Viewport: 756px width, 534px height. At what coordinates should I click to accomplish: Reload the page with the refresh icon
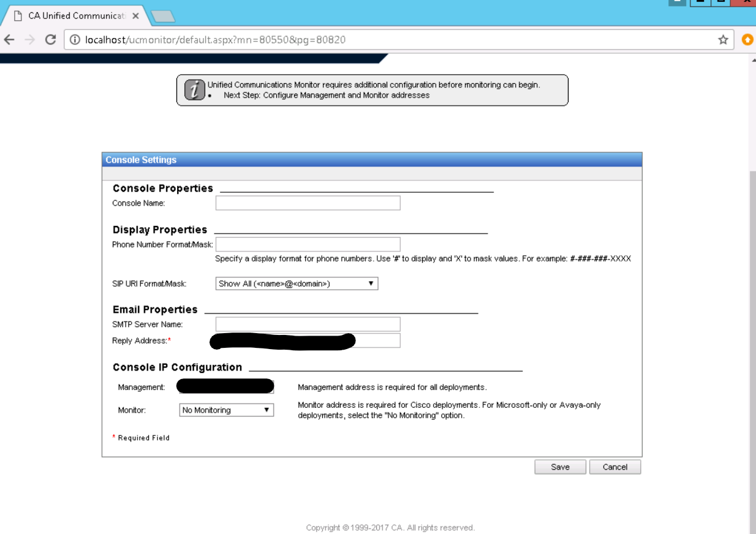51,40
